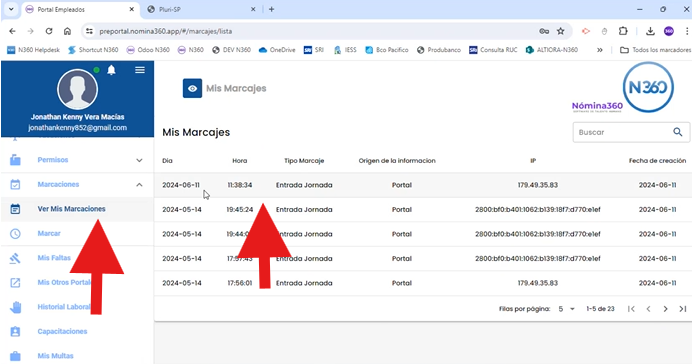
Task: Click the search magnifier icon
Action: click(677, 132)
